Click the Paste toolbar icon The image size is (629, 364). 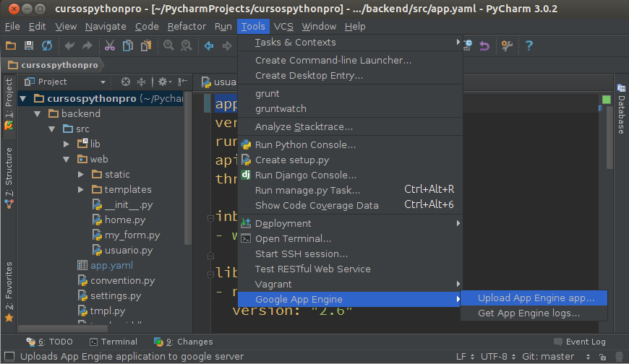point(146,45)
